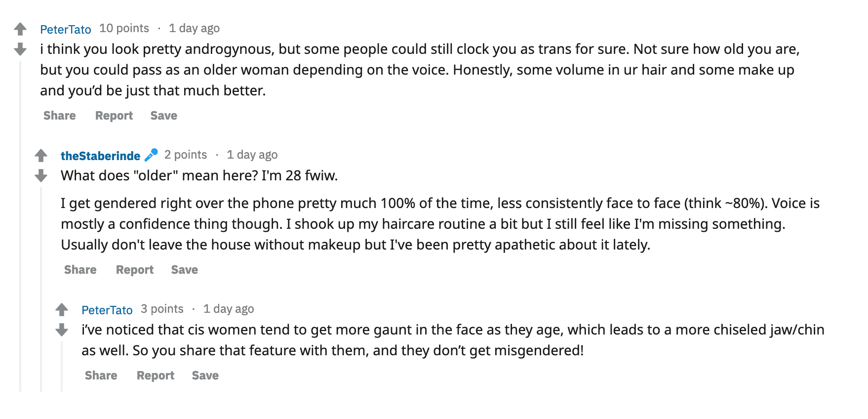The image size is (868, 419).
Task: Report theStaberinde's reply
Action: 135,270
